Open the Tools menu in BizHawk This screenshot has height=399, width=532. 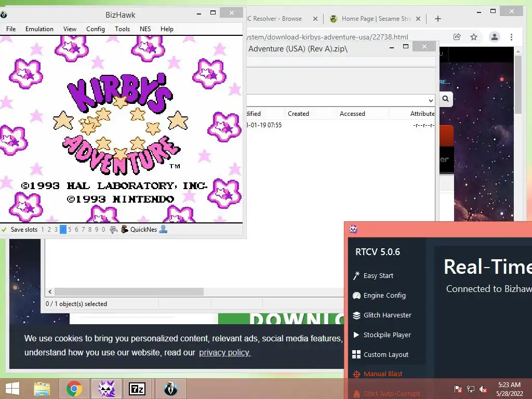coord(122,29)
